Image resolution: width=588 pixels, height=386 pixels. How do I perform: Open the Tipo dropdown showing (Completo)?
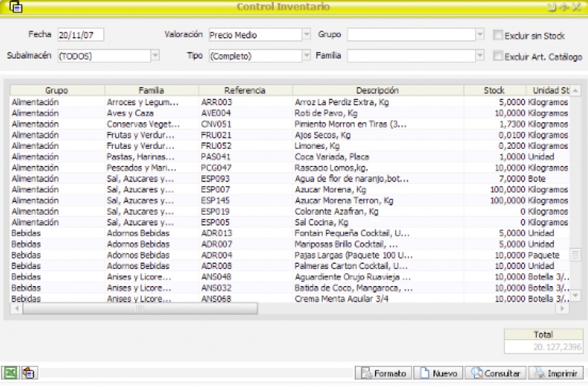(305, 56)
